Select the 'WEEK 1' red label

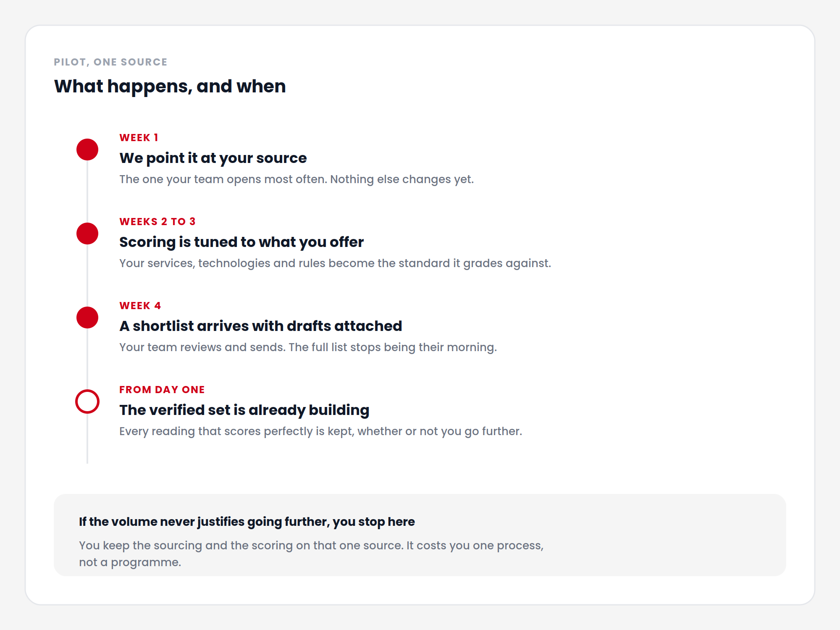click(x=139, y=138)
